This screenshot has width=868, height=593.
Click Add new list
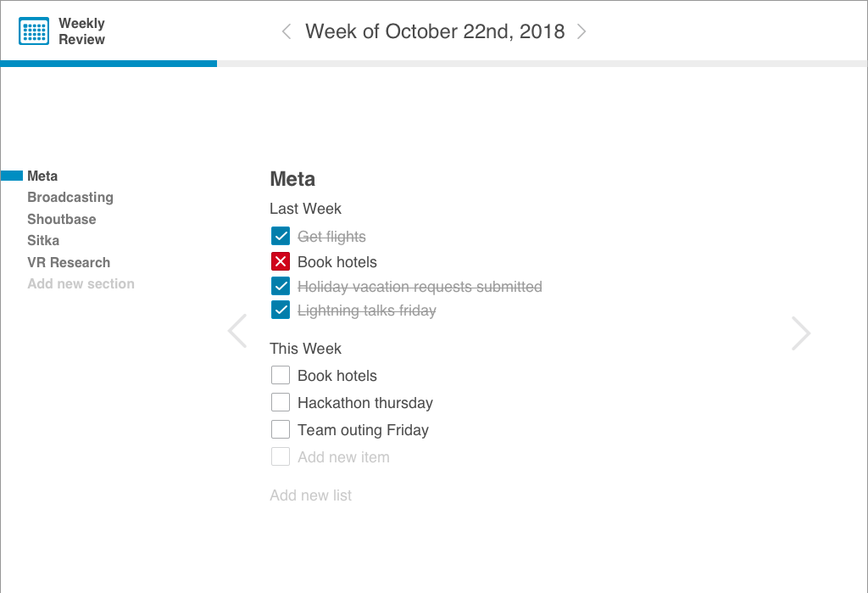pos(310,495)
